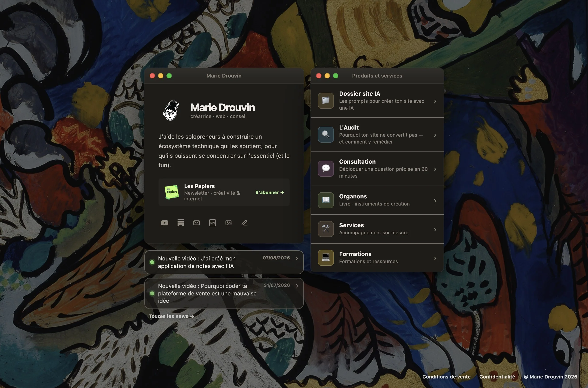The height and width of the screenshot is (388, 588).
Task: Click the Formations laptop icon
Action: pyautogui.click(x=326, y=258)
